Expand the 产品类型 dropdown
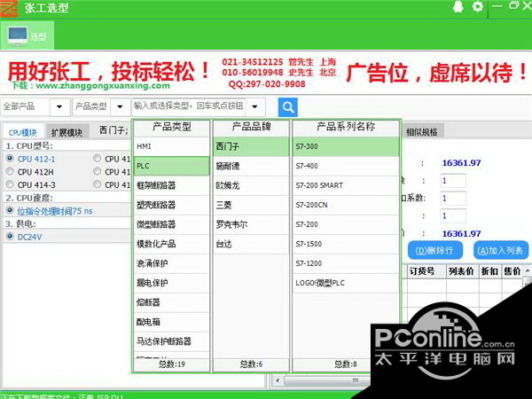The image size is (532, 399). [120, 107]
